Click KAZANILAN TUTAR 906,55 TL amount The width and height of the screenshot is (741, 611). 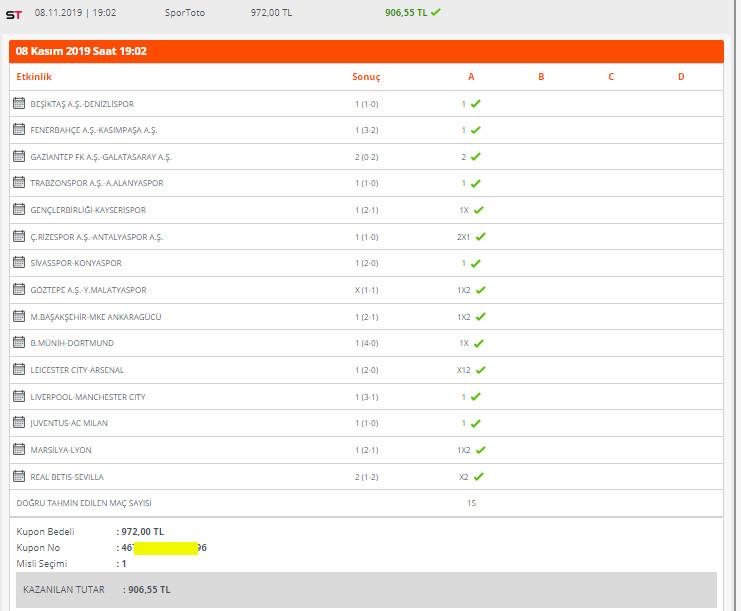pos(149,590)
